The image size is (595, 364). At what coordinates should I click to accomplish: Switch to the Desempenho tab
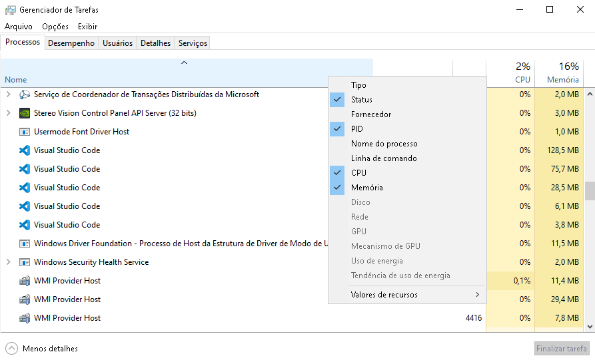point(71,43)
